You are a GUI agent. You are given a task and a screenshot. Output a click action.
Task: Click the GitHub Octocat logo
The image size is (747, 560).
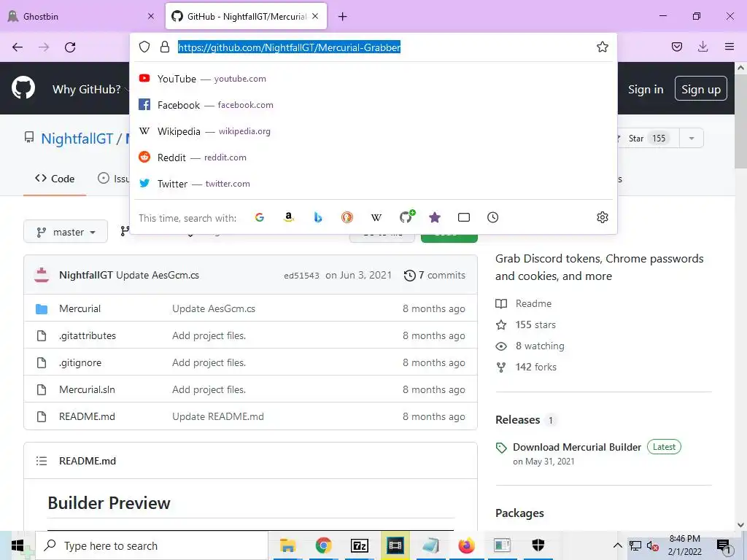tap(23, 88)
